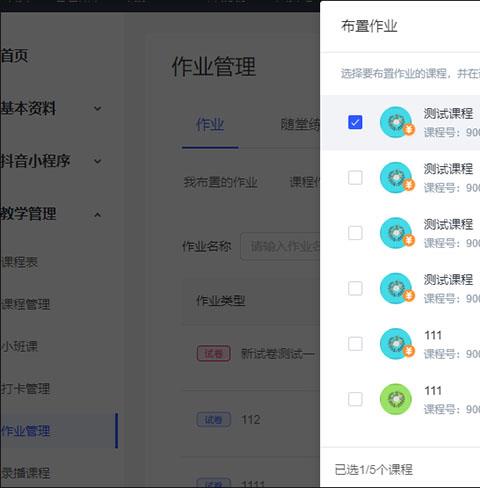Click the avatar of the selected 测试课程 row
Viewport: 480px width, 488px height.
click(396, 122)
